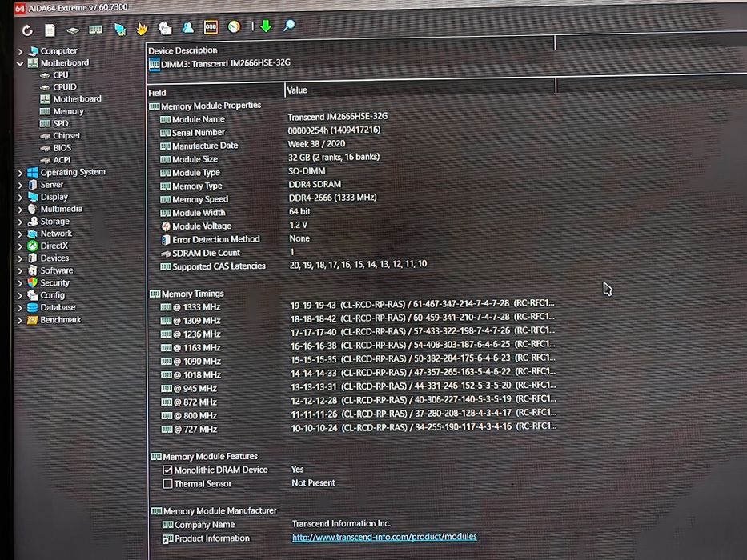Expand the DirectX tree node

[x=20, y=246]
